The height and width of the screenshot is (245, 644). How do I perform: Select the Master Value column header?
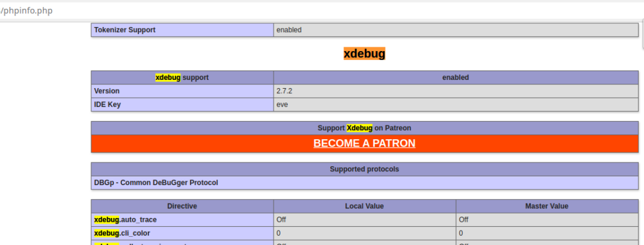coord(547,206)
